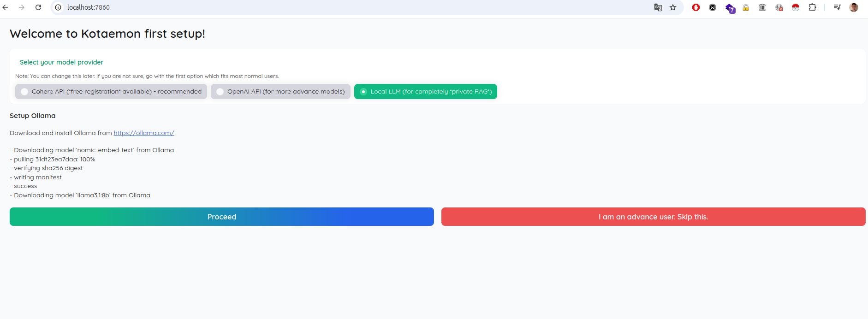Select Cohere API recommended provider option

click(x=111, y=91)
